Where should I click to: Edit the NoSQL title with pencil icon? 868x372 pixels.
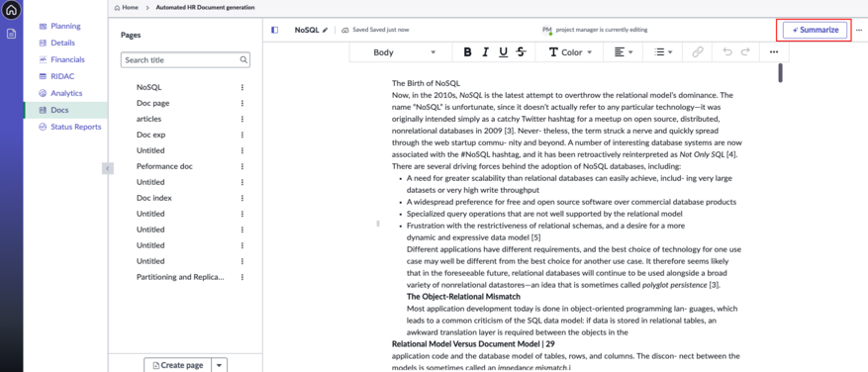326,30
